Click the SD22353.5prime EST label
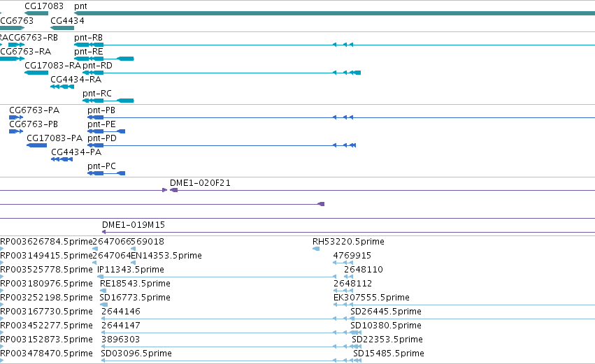 [387, 340]
